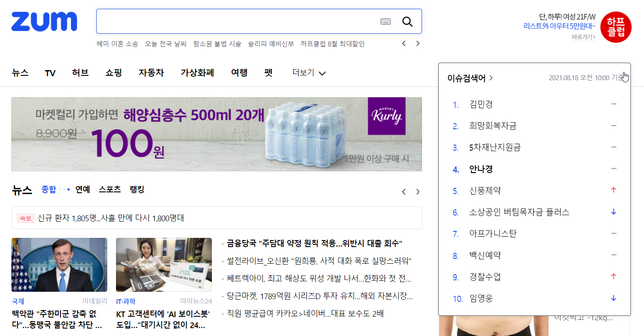
Task: Click suggested keyword 혜미 이혼 소송
Action: click(117, 44)
